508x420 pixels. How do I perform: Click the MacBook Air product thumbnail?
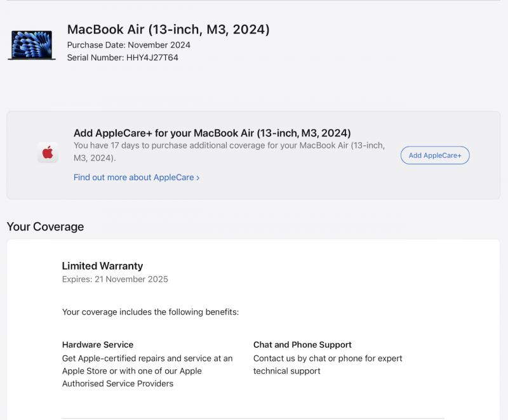[x=31, y=44]
